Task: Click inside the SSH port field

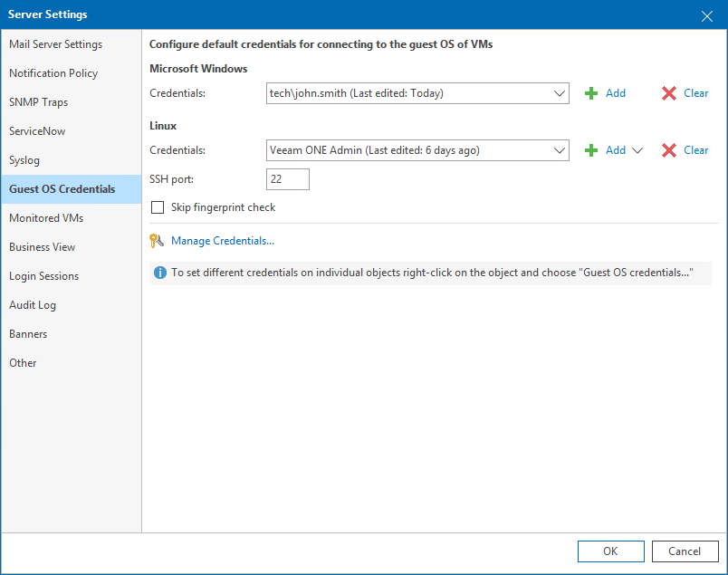Action: pyautogui.click(x=287, y=178)
